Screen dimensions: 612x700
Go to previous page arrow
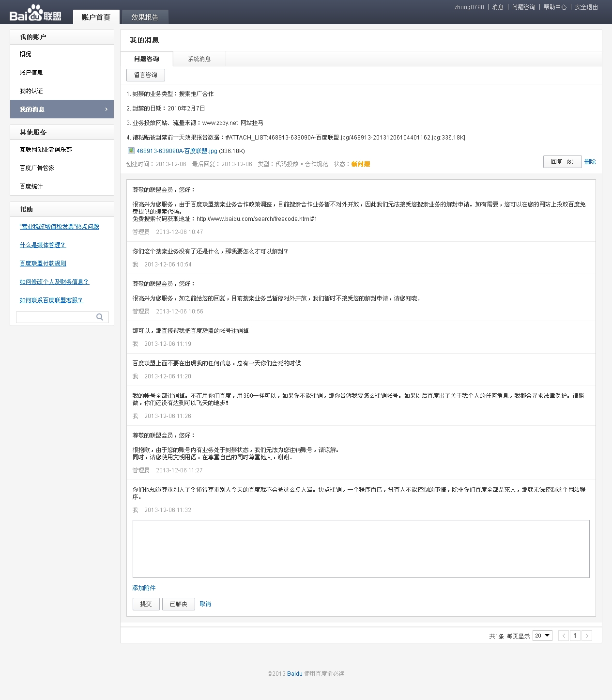(x=564, y=636)
